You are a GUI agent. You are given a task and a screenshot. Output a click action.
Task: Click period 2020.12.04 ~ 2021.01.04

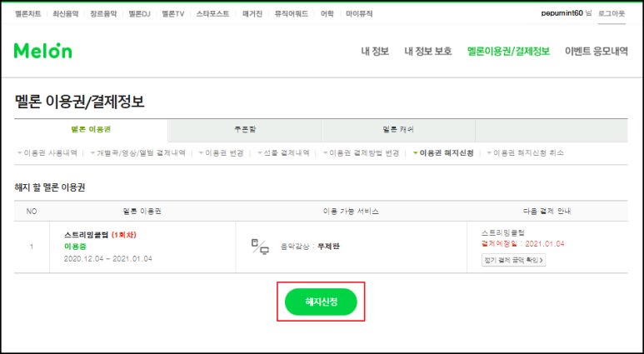tap(108, 259)
